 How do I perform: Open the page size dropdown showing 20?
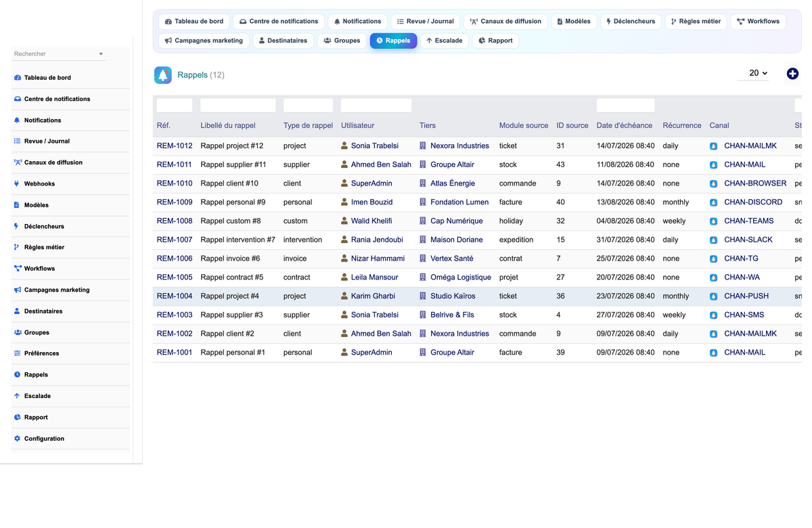[753, 73]
